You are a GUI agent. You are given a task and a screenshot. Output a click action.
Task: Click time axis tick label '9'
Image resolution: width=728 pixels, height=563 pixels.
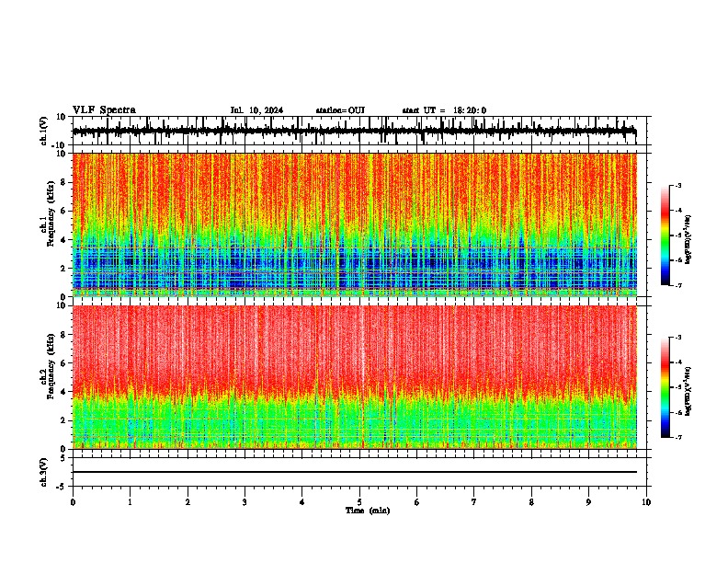point(588,502)
